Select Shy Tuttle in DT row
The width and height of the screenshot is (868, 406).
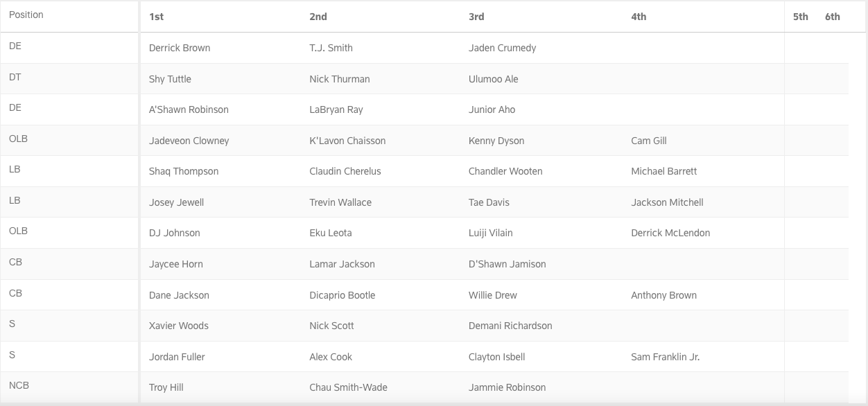coord(170,79)
